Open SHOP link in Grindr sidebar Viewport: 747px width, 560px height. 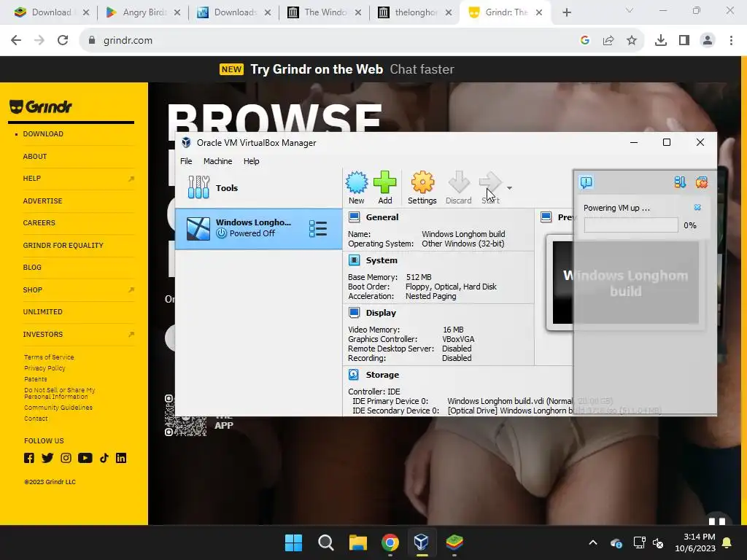(32, 289)
